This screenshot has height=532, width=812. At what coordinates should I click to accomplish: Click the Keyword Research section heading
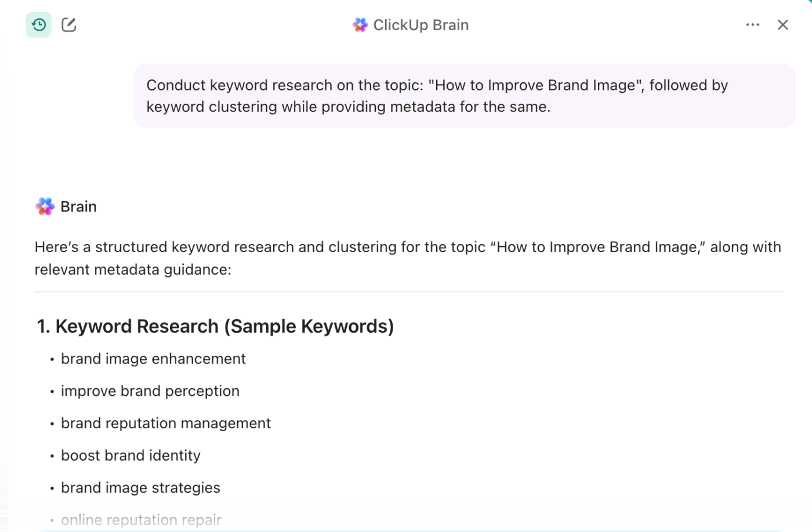coord(215,326)
